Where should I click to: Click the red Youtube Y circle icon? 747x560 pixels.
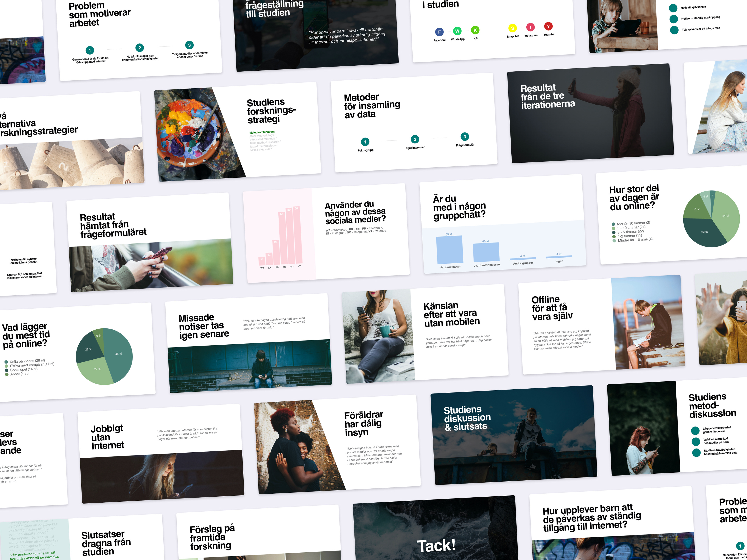click(548, 26)
